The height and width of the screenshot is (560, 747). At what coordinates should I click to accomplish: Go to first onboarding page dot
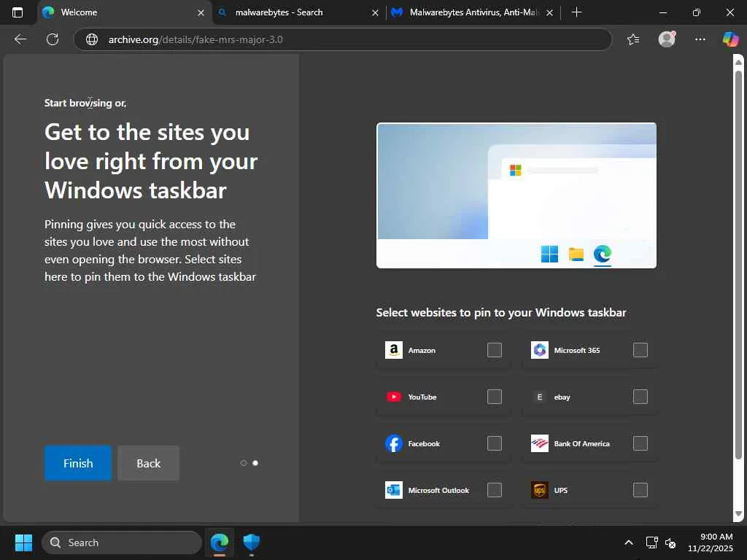tap(244, 463)
